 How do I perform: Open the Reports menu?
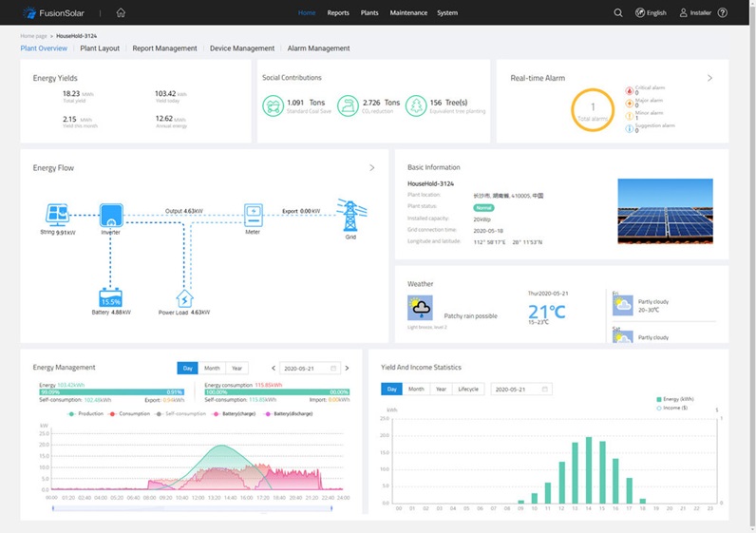tap(338, 13)
